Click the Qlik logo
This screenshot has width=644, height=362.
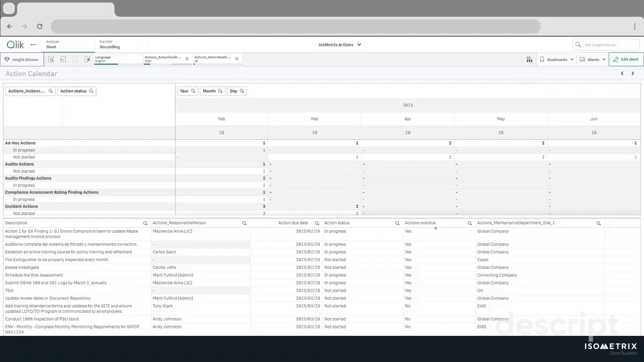15,45
